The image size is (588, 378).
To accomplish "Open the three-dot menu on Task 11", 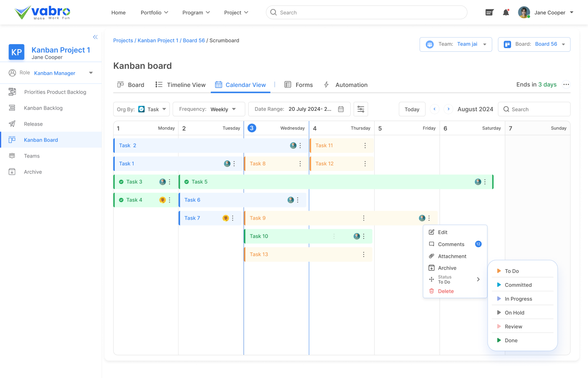I will click(365, 146).
